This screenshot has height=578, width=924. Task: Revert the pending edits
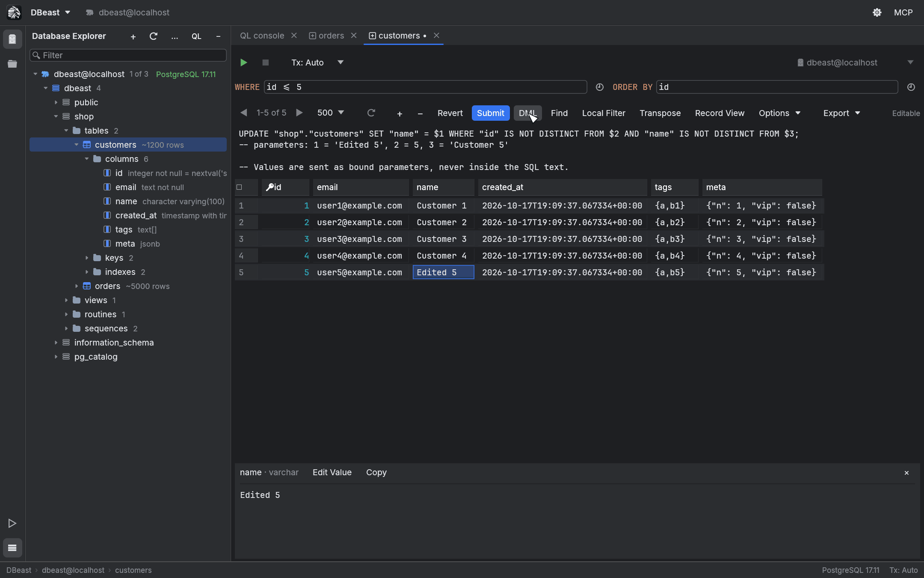click(x=450, y=113)
